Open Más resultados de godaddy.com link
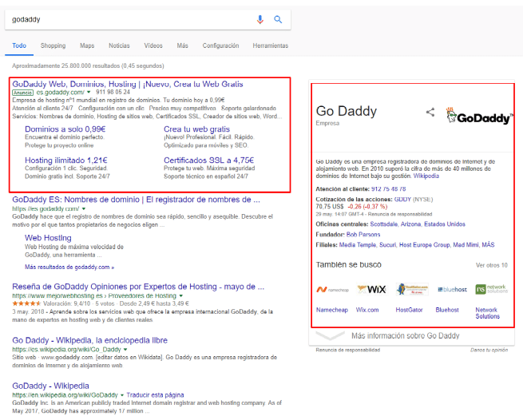Image resolution: width=523 pixels, height=420 pixels. (69, 267)
